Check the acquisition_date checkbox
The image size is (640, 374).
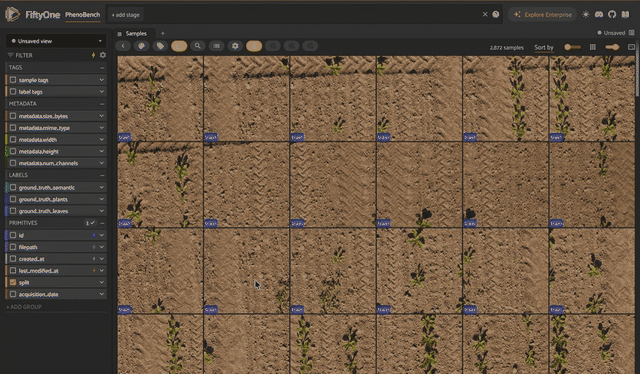coord(13,294)
